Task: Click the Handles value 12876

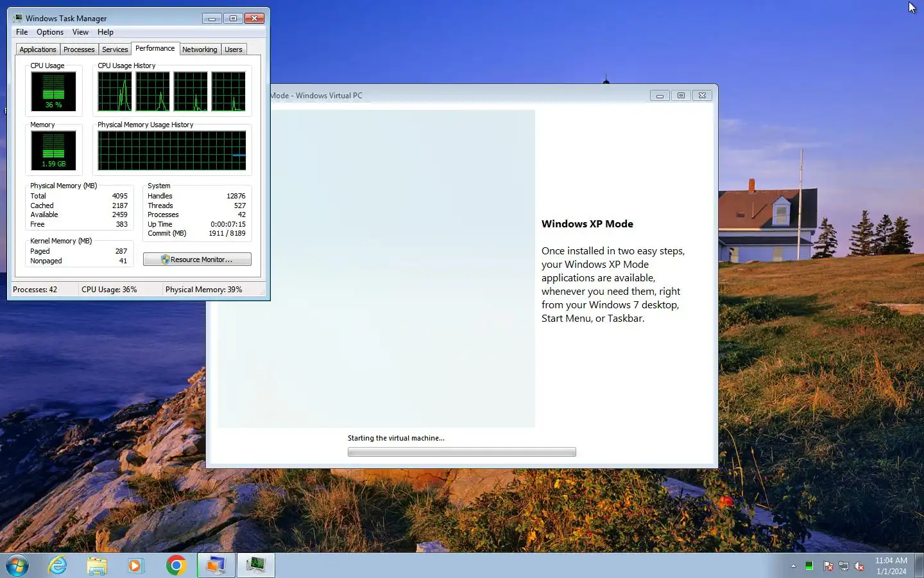Action: tap(236, 196)
